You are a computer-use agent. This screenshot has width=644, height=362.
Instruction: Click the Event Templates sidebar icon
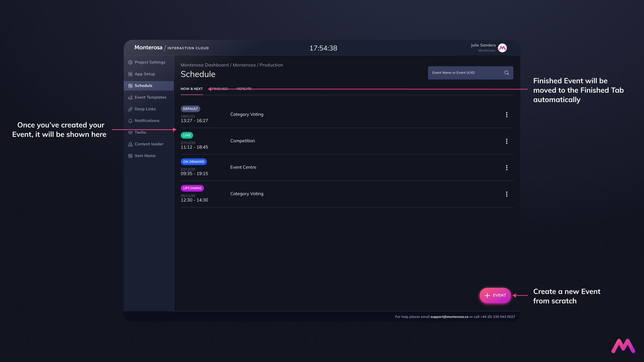pos(130,97)
